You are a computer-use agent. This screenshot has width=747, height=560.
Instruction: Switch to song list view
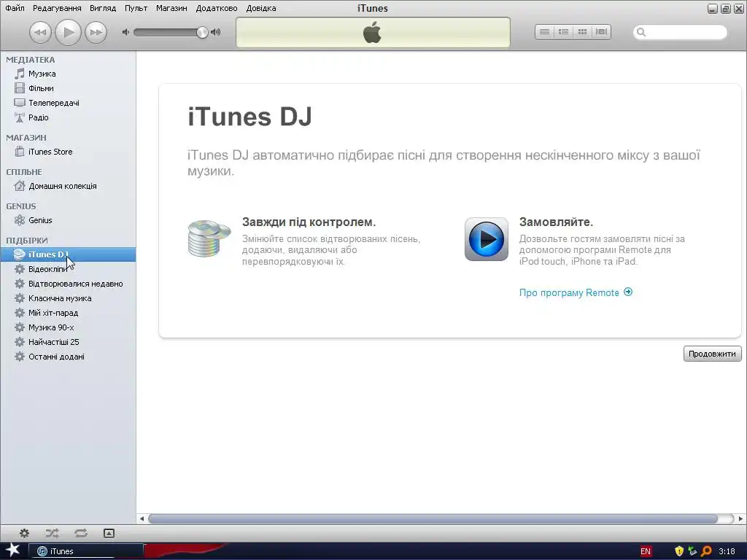click(544, 32)
